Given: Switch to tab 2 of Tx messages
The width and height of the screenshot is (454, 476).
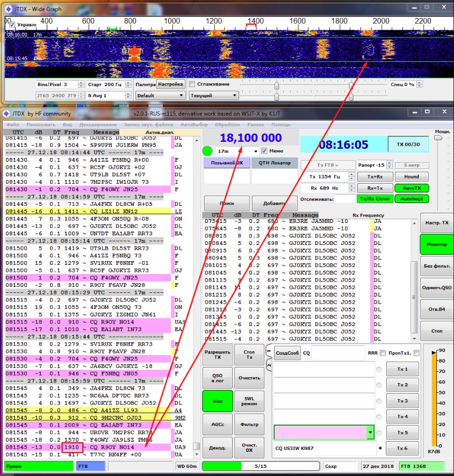Looking at the screenshot, I should coord(268,365).
